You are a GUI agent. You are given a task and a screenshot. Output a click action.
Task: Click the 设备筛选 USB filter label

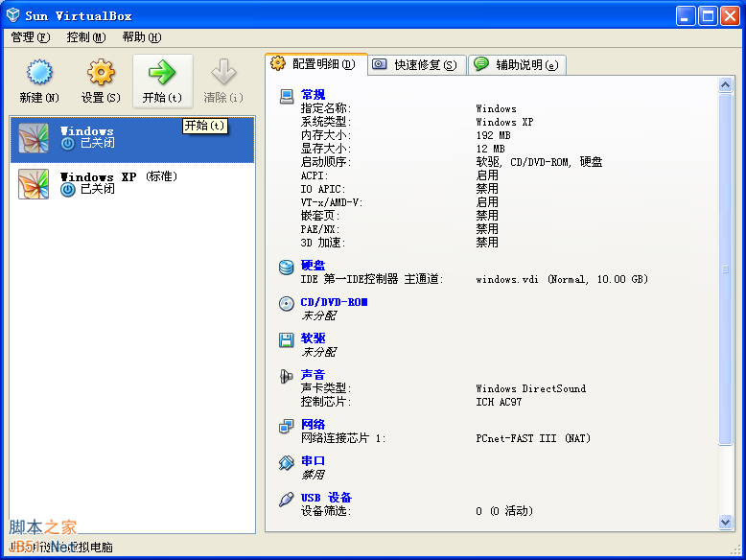click(x=326, y=511)
